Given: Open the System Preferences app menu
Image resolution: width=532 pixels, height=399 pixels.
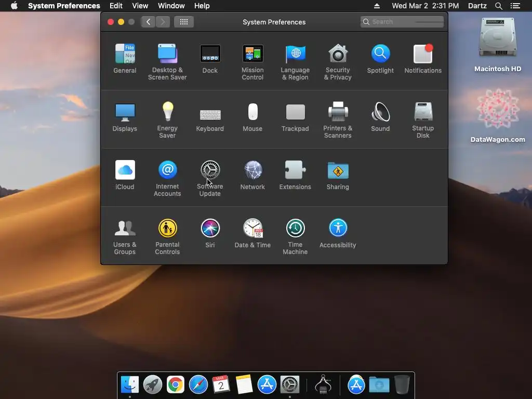Looking at the screenshot, I should [64, 6].
